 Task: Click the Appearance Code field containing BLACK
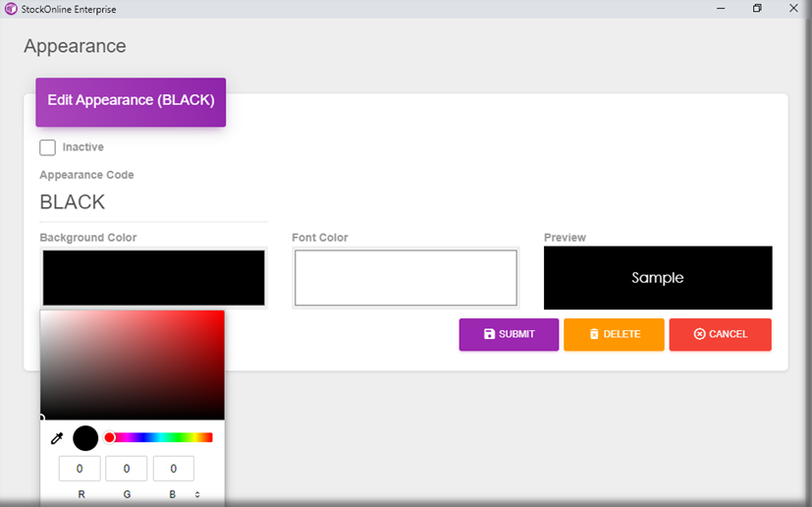[153, 202]
